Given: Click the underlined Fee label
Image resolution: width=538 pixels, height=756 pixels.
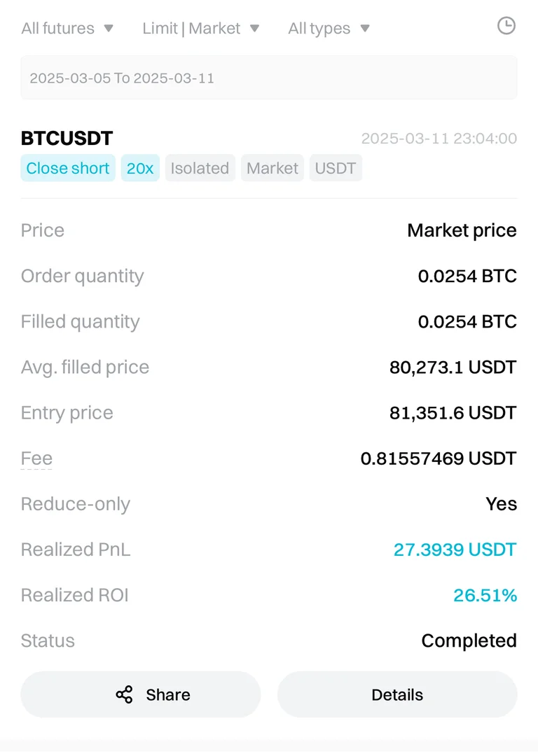Looking at the screenshot, I should [36, 458].
